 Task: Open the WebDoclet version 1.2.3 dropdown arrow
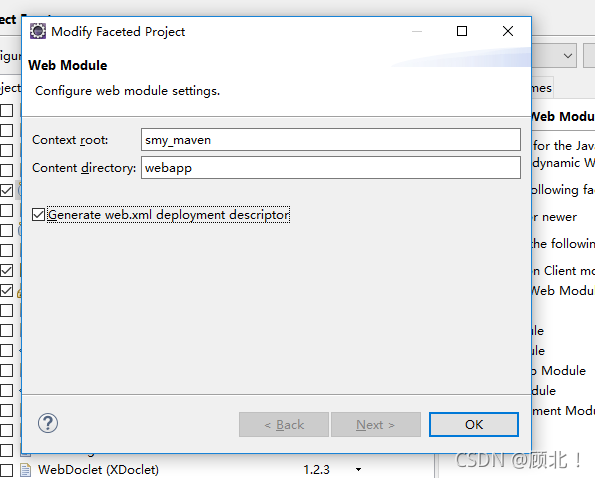pyautogui.click(x=358, y=470)
